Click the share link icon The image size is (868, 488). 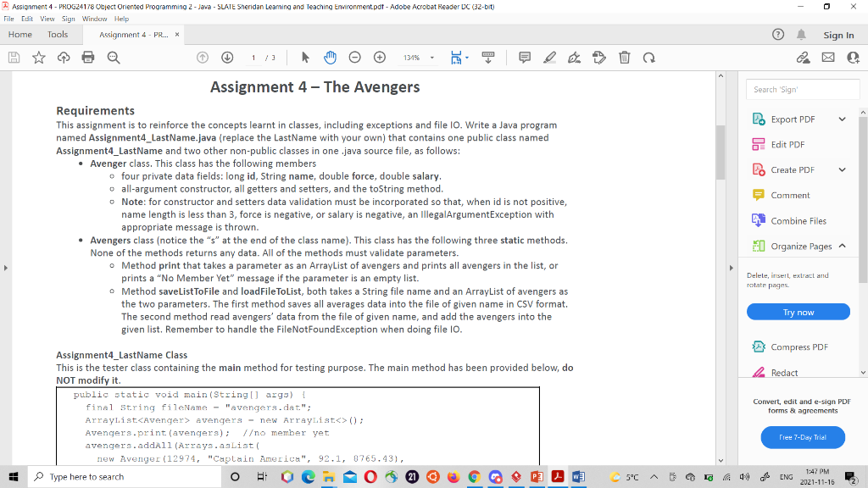pyautogui.click(x=804, y=58)
